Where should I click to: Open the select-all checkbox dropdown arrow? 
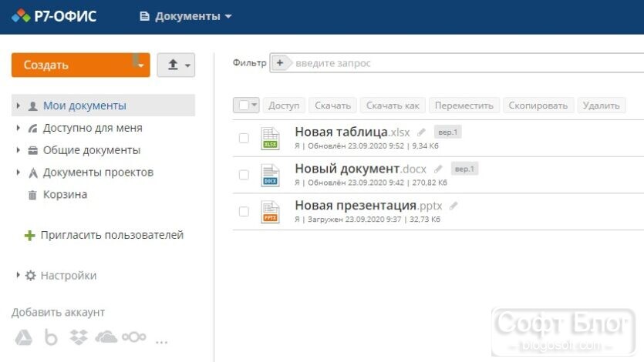[255, 106]
